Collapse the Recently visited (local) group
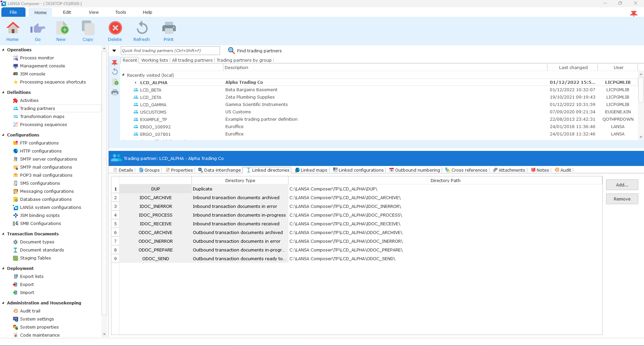The image size is (644, 346). click(123, 75)
